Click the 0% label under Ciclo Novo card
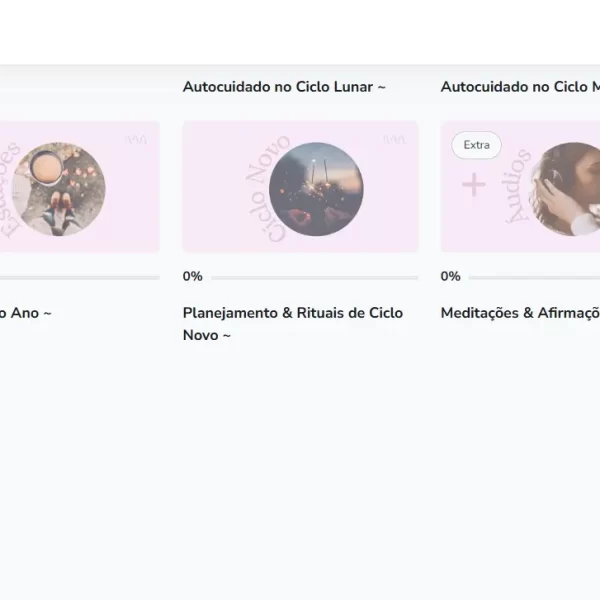This screenshot has height=600, width=600. click(192, 276)
